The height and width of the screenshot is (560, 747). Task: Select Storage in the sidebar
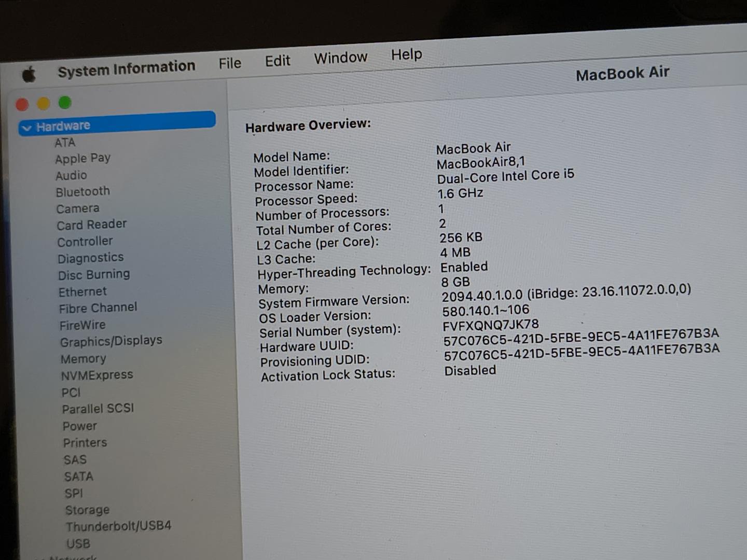[x=87, y=510]
